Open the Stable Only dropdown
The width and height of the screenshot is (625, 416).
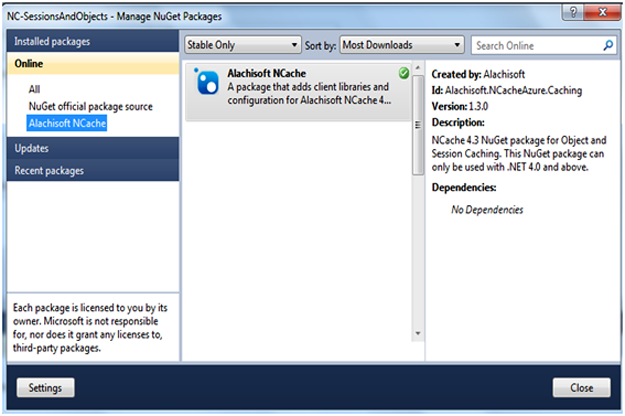point(242,45)
